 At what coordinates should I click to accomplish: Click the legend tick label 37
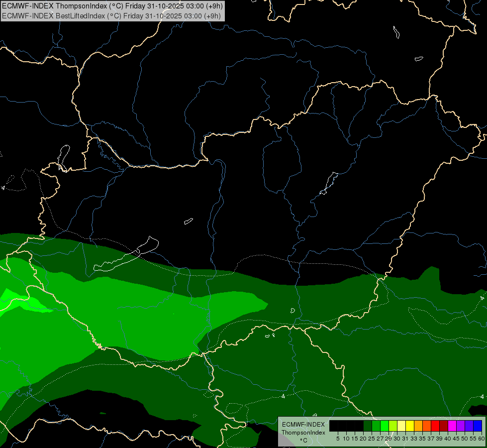[x=431, y=439]
